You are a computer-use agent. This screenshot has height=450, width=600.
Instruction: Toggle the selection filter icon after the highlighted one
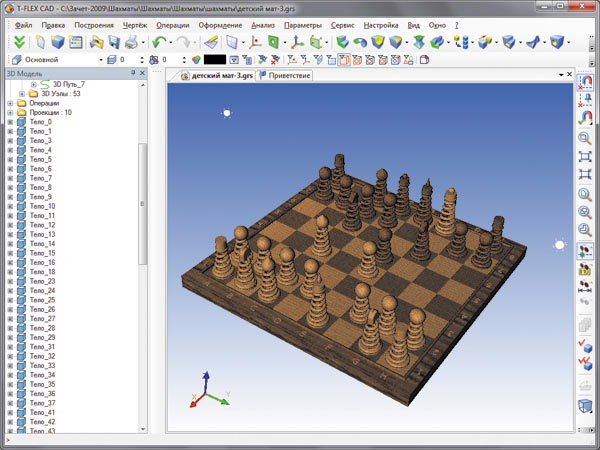tap(357, 60)
